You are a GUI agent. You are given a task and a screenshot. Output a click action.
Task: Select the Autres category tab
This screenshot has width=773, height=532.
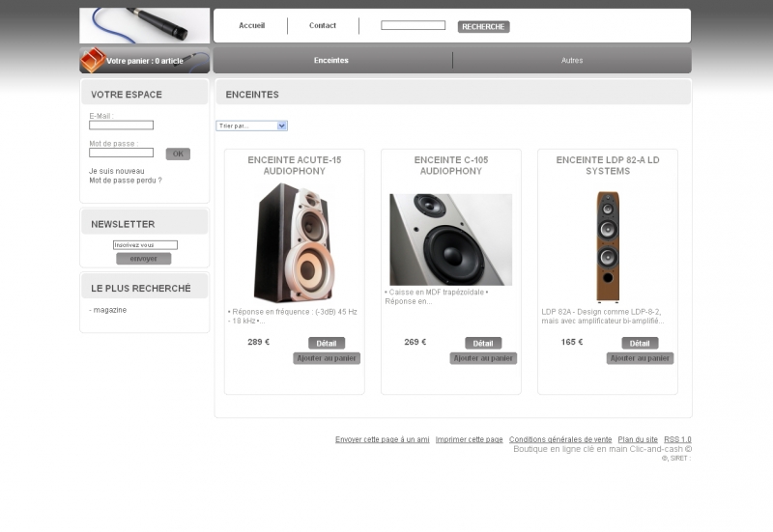(x=572, y=60)
